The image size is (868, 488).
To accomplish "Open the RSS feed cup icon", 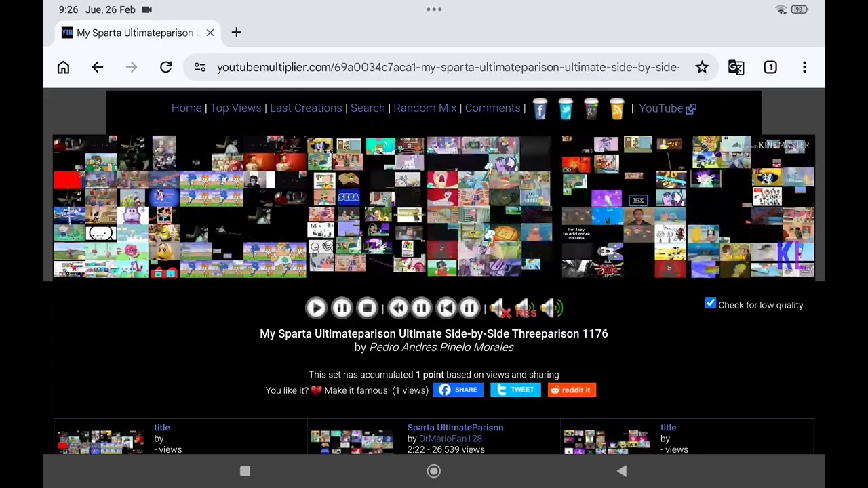I will click(616, 108).
